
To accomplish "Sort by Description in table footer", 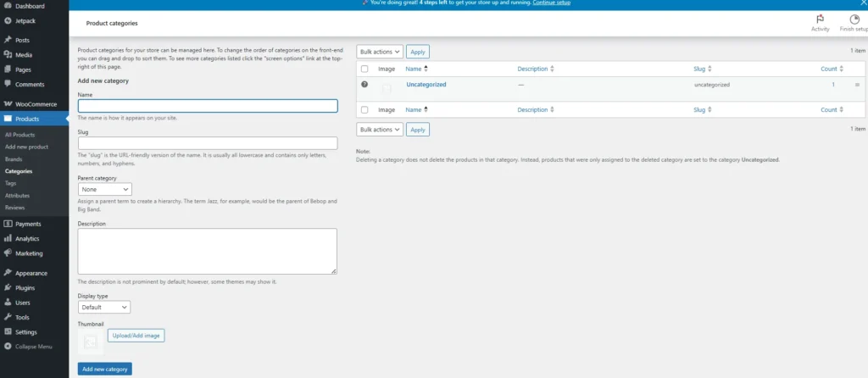I will 536,110.
